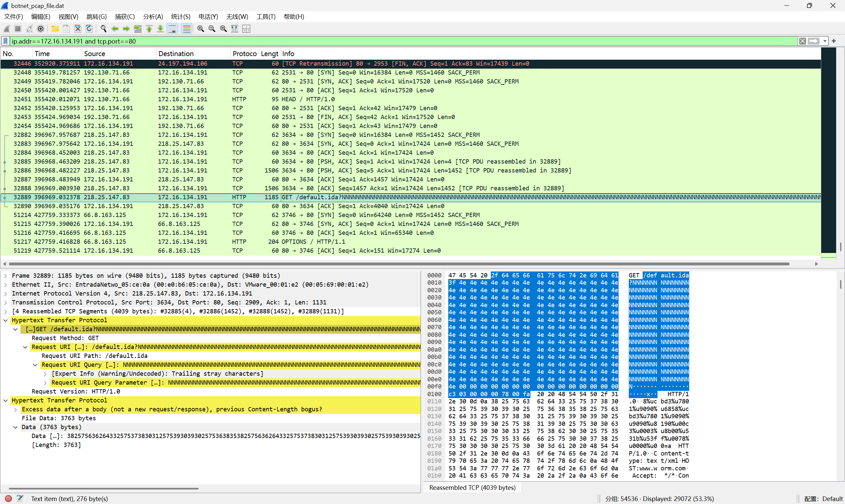Open the 统计(S) menu
The height and width of the screenshot is (504, 845).
pos(181,16)
